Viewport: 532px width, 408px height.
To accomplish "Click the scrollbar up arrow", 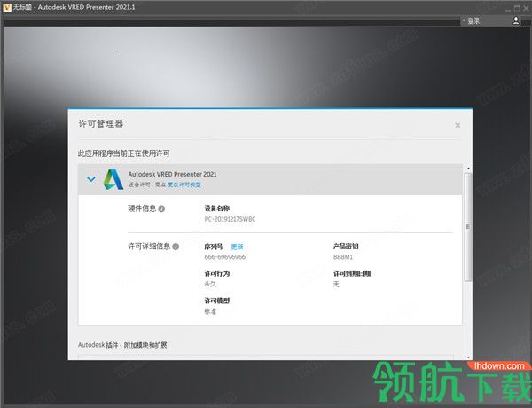I will 468,169.
